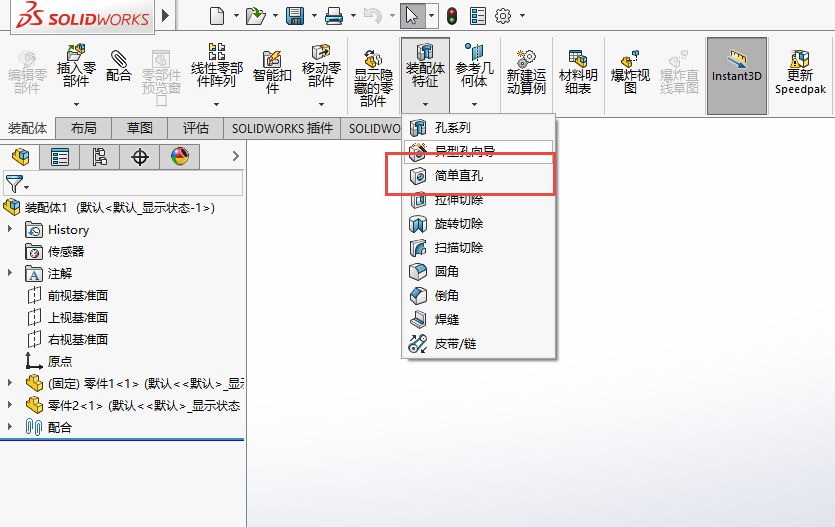Open the File Properties list icon
This screenshot has width=835, height=527.
point(478,16)
